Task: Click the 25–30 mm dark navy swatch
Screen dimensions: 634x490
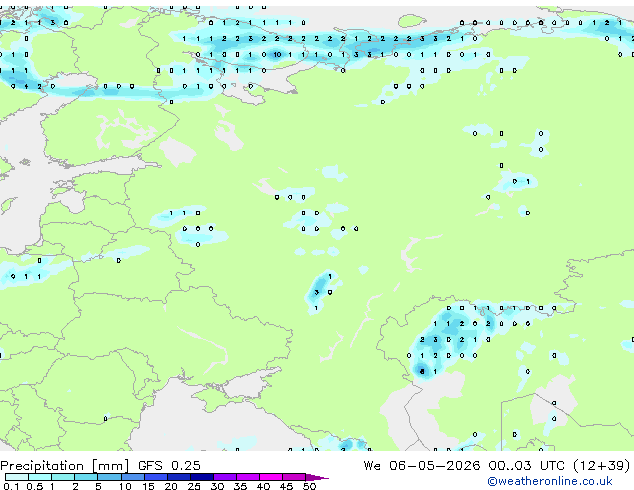Action: pos(202,477)
